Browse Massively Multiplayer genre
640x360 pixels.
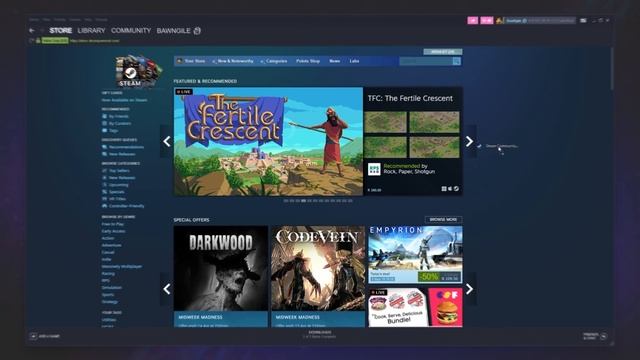[122, 267]
